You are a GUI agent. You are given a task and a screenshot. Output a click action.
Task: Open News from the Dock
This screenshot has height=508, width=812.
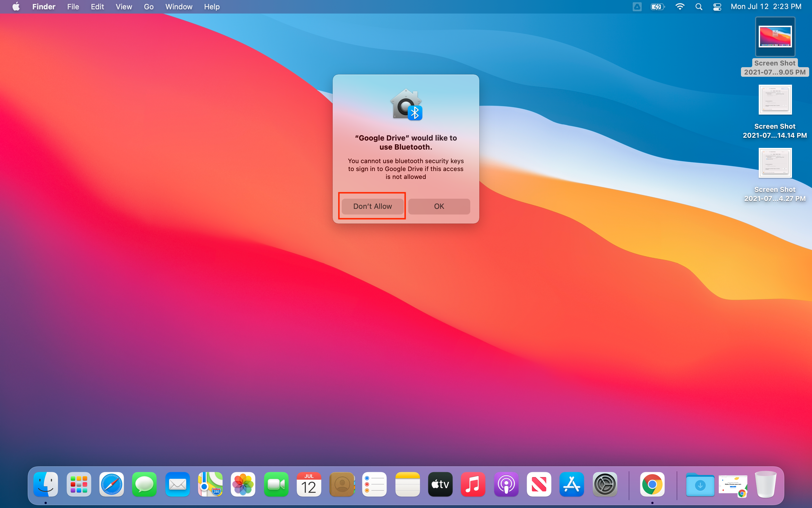539,485
